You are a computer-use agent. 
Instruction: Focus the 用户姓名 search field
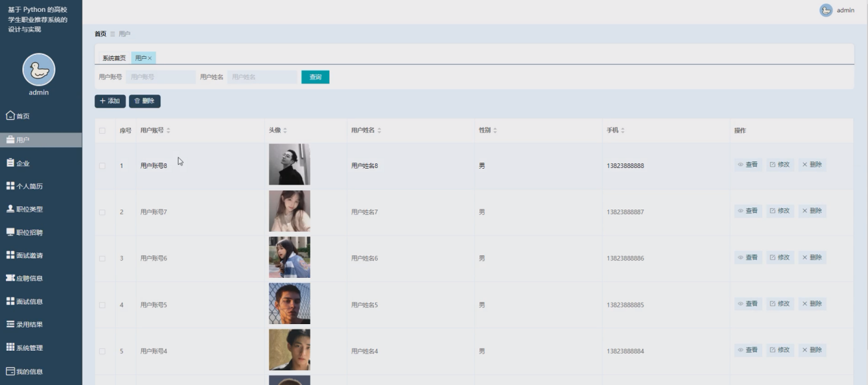click(x=262, y=77)
